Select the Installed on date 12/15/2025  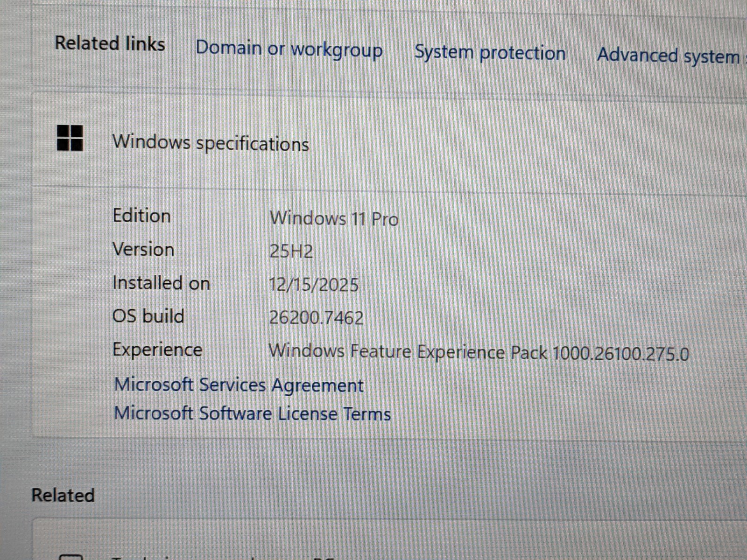[314, 285]
